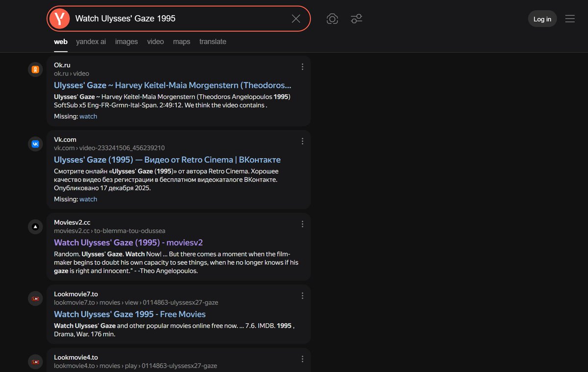The width and height of the screenshot is (588, 372).
Task: Open three-dot menu for Vk.com result
Action: (x=302, y=141)
